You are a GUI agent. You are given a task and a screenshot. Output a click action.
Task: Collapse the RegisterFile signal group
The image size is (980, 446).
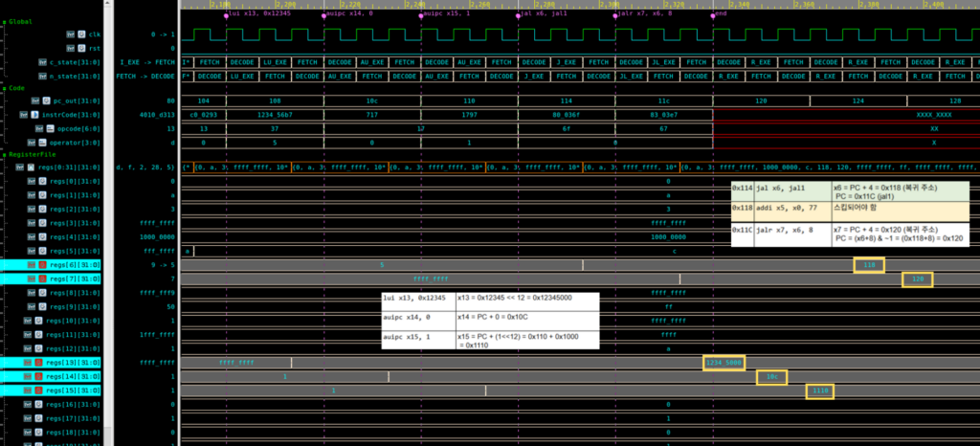tap(5, 154)
